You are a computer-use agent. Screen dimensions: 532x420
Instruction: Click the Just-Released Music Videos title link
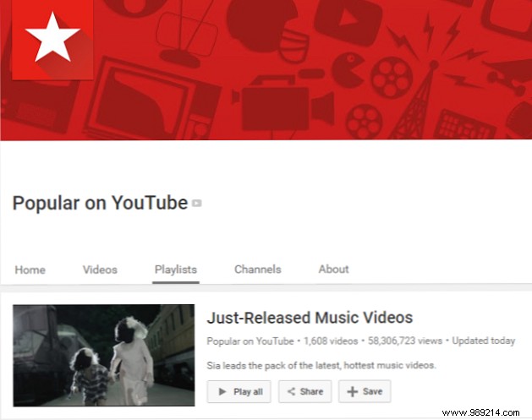(310, 318)
